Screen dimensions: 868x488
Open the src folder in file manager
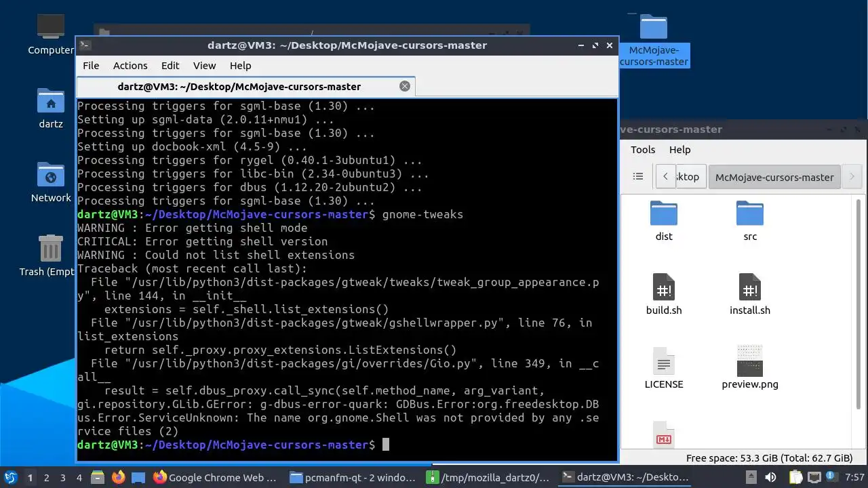pos(750,221)
